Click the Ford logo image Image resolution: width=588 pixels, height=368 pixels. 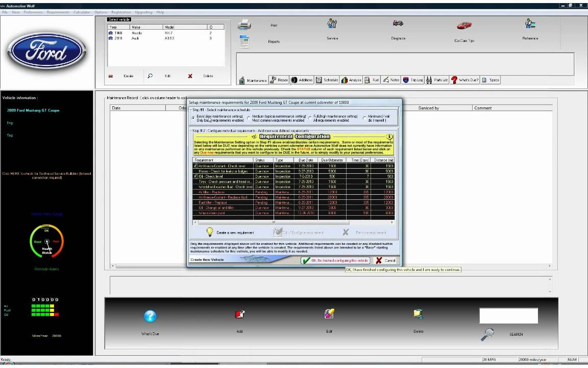47,51
